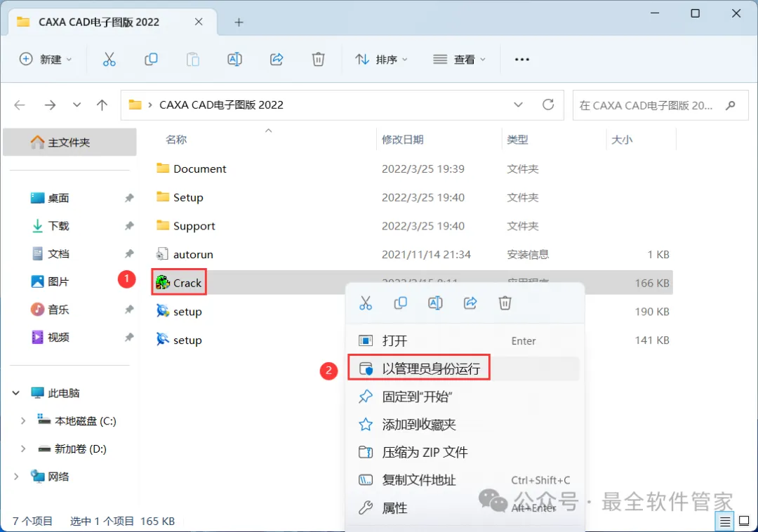Click the search magnifier icon
The height and width of the screenshot is (532, 758).
[x=731, y=105]
